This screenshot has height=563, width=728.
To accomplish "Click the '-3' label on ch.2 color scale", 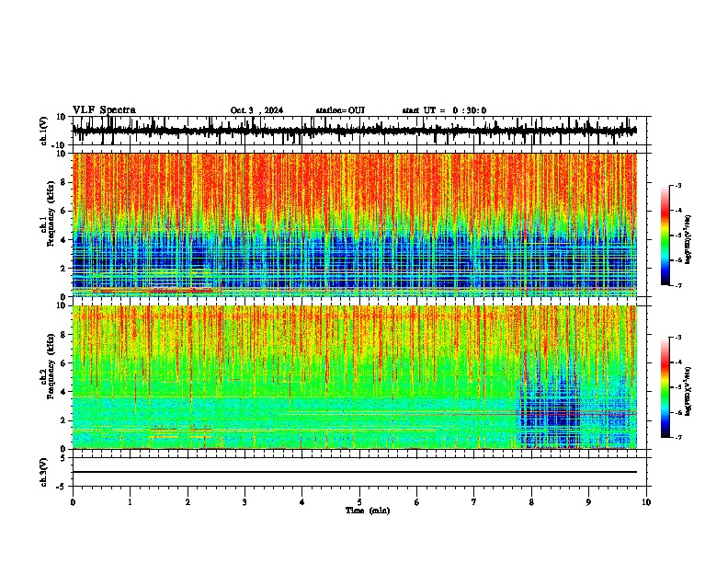I will [x=678, y=338].
